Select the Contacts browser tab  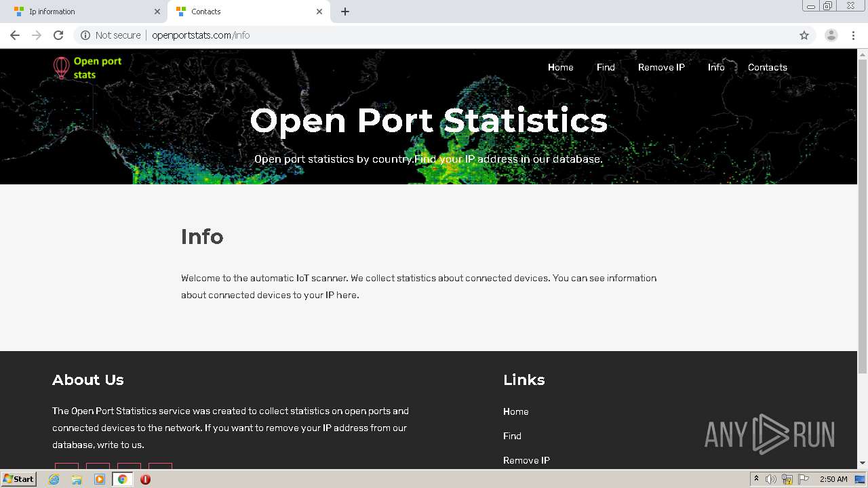248,12
